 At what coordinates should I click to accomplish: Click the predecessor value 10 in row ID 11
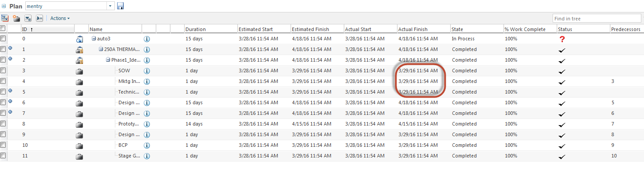[614, 156]
